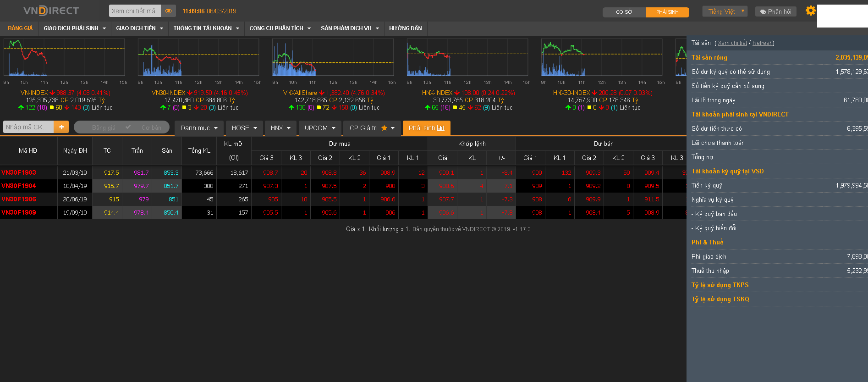The height and width of the screenshot is (382, 868).
Task: Open the GIAO DỊCH PHÁI SINH menu
Action: tap(75, 28)
